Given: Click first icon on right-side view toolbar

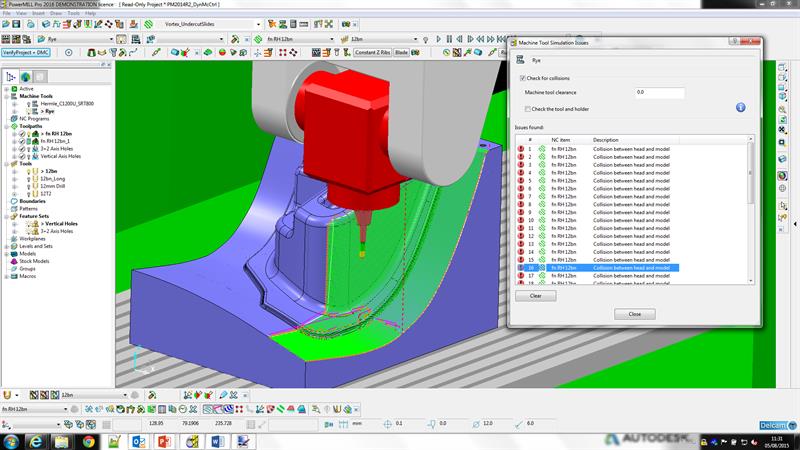Looking at the screenshot, I should pyautogui.click(x=782, y=68).
